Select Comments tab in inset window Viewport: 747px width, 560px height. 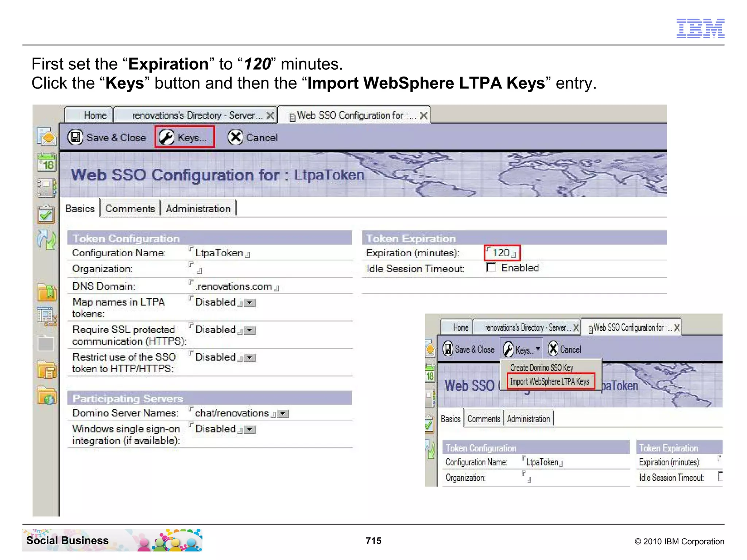click(x=484, y=419)
